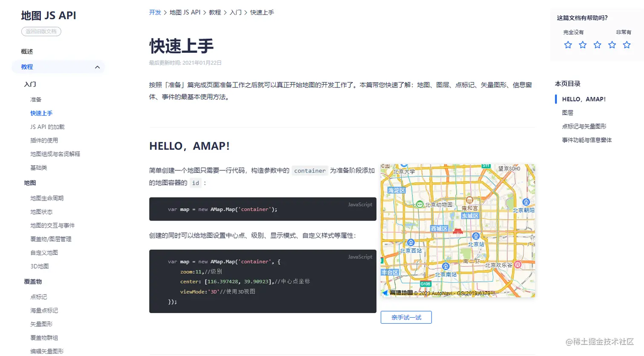Click the 西城区 district label on map

pyautogui.click(x=439, y=229)
